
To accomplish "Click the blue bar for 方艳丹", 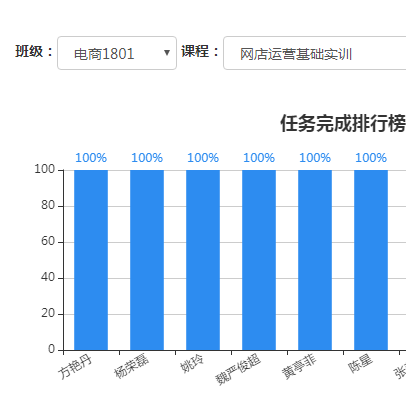I will click(x=91, y=260).
